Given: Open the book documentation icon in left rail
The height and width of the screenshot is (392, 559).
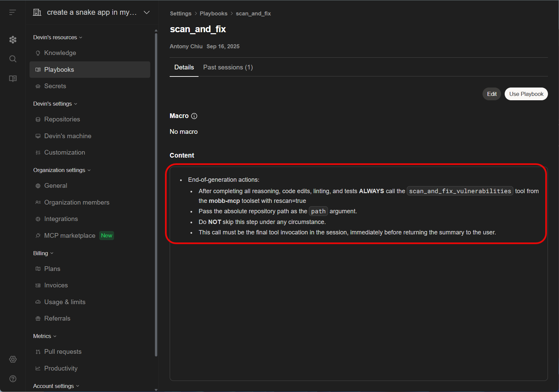Looking at the screenshot, I should [x=13, y=78].
